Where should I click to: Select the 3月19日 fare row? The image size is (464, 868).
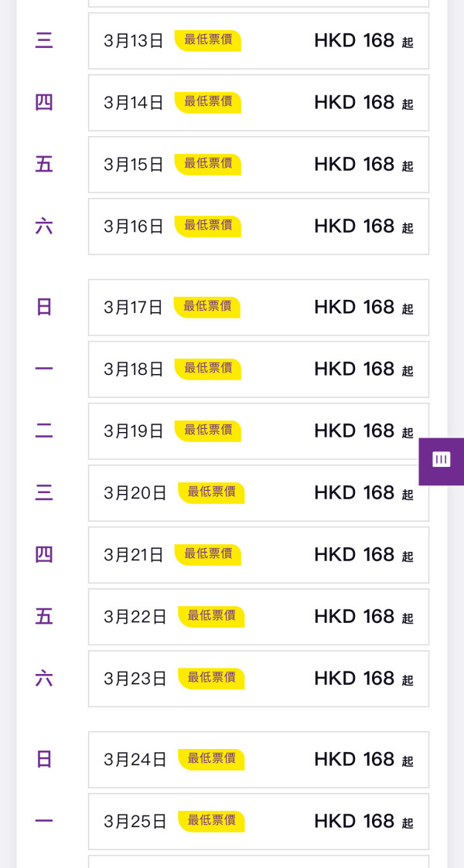(258, 431)
